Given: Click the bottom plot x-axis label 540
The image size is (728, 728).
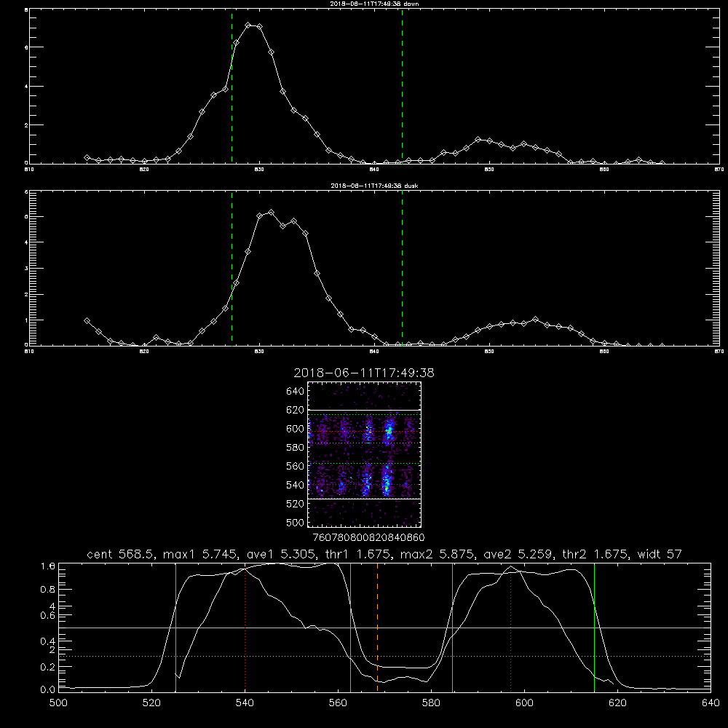Looking at the screenshot, I should (245, 703).
